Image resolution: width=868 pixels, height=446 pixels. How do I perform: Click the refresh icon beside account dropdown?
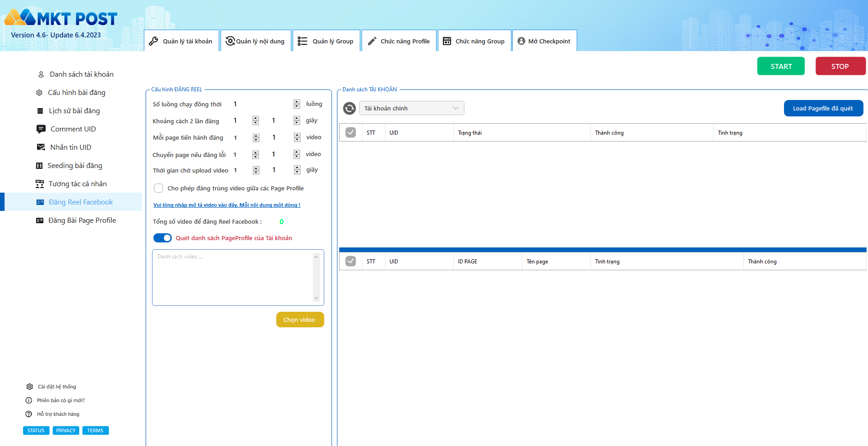(x=349, y=108)
